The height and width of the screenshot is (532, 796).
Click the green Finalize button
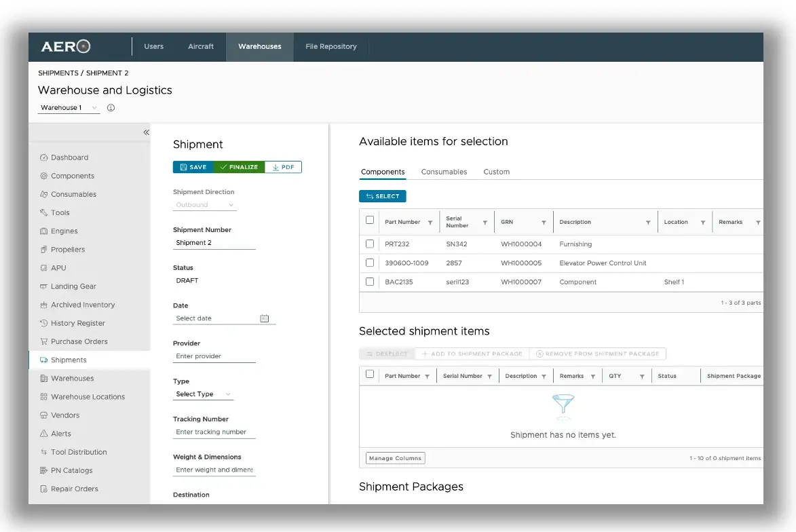(x=238, y=167)
